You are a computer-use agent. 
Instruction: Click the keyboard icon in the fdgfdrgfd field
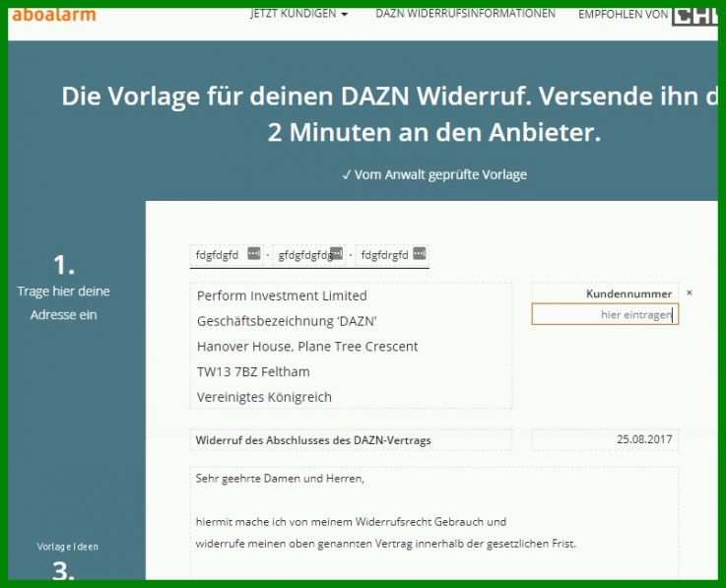click(x=420, y=253)
